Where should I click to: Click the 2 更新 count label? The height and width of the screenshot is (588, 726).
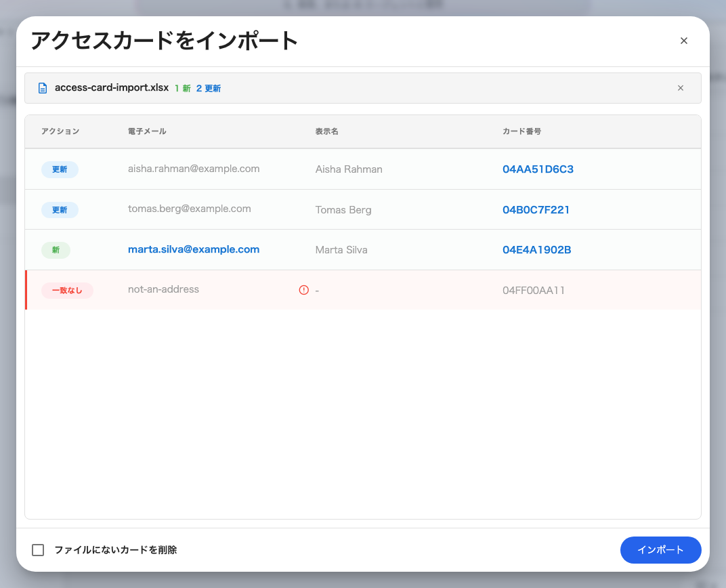[209, 88]
